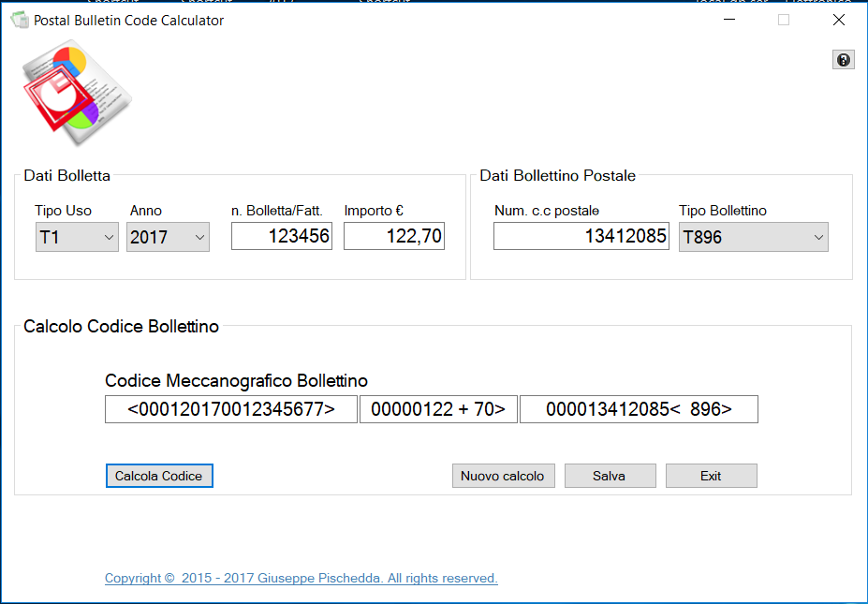
Task: Click the Tipo Bollettino label
Action: pos(723,211)
